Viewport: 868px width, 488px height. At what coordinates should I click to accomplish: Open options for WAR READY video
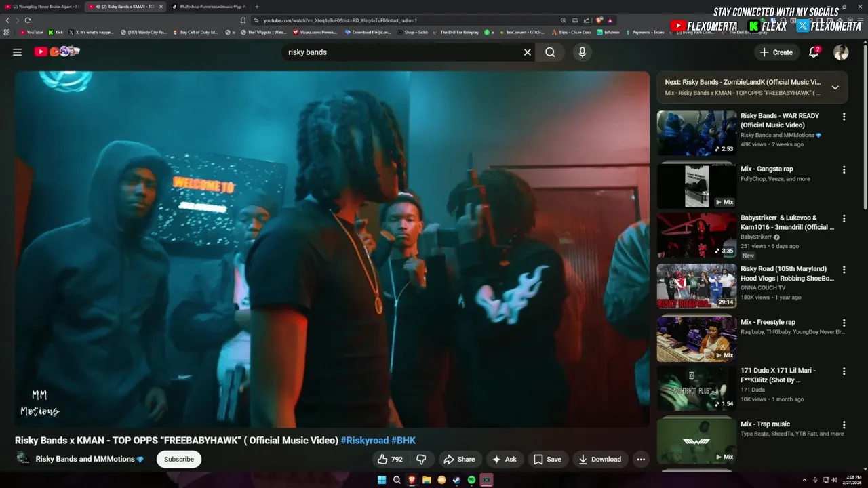pos(844,117)
